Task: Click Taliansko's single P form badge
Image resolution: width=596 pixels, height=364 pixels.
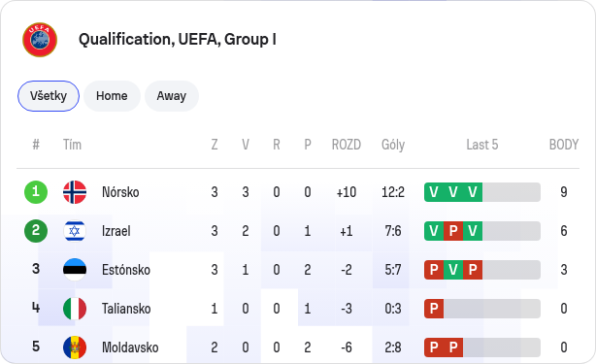Action: click(x=434, y=309)
